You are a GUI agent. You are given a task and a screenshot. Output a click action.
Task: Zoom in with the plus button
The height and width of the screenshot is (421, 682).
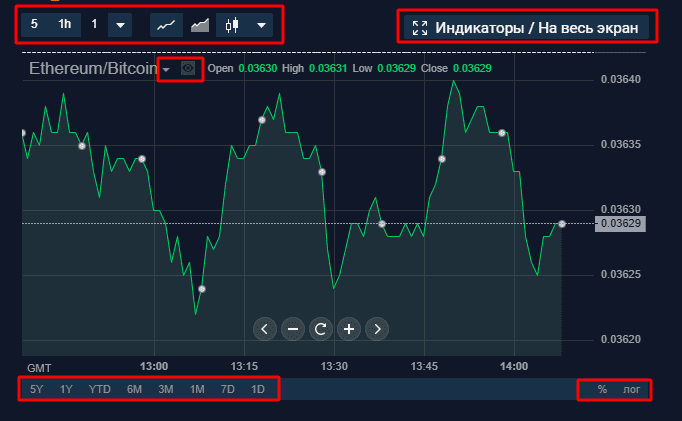349,329
